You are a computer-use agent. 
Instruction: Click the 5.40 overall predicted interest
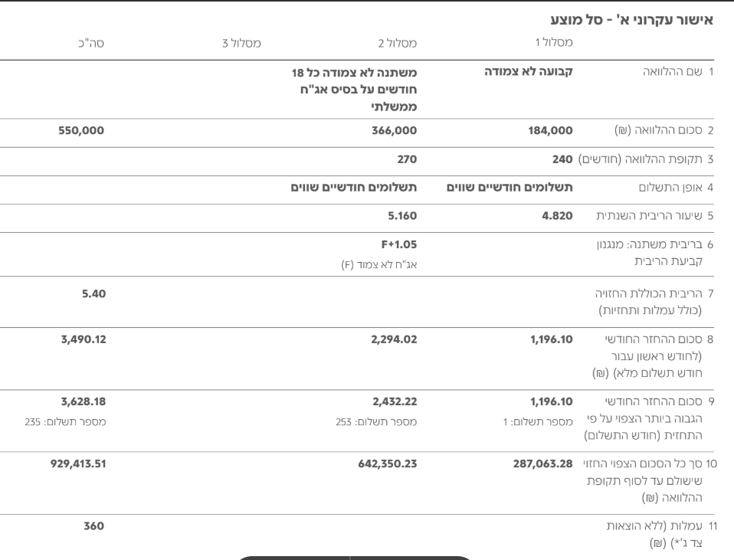click(x=93, y=293)
